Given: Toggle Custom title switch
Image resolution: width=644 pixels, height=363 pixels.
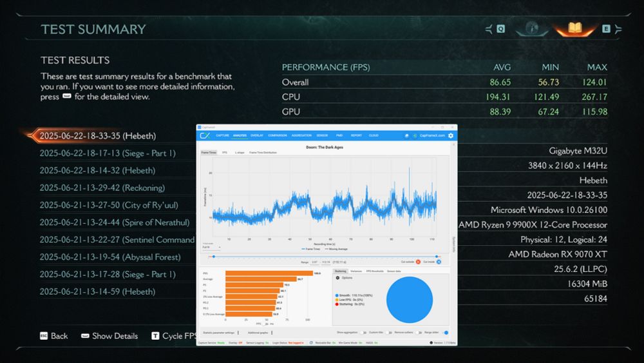Looking at the screenshot, I should pyautogui.click(x=388, y=333).
